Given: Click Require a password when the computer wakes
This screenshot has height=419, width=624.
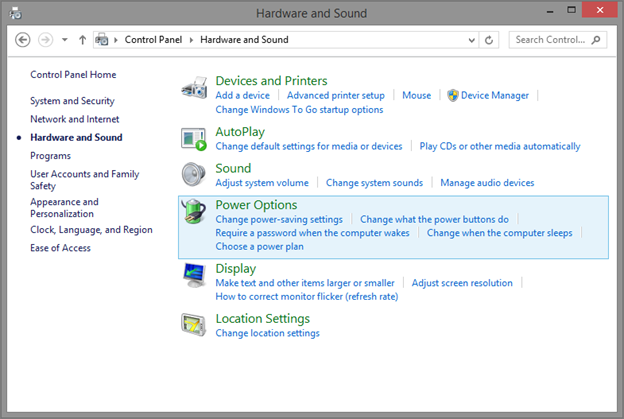Looking at the screenshot, I should click(x=312, y=233).
